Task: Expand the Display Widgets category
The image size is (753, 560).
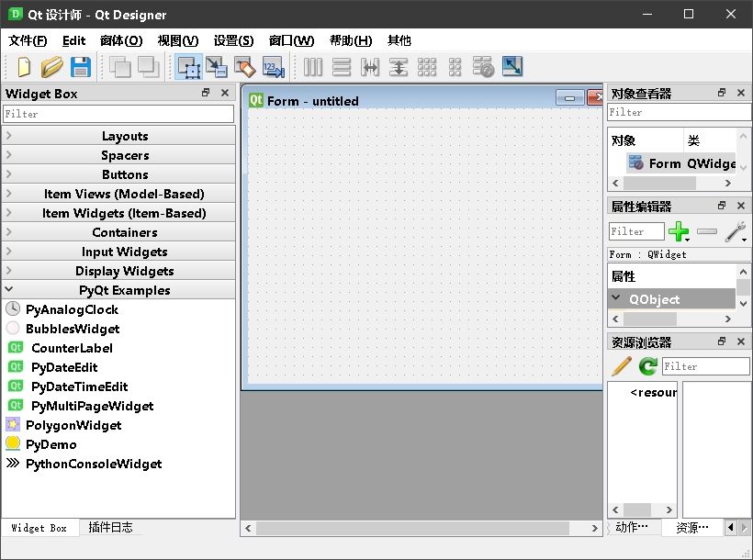Action: click(x=118, y=271)
